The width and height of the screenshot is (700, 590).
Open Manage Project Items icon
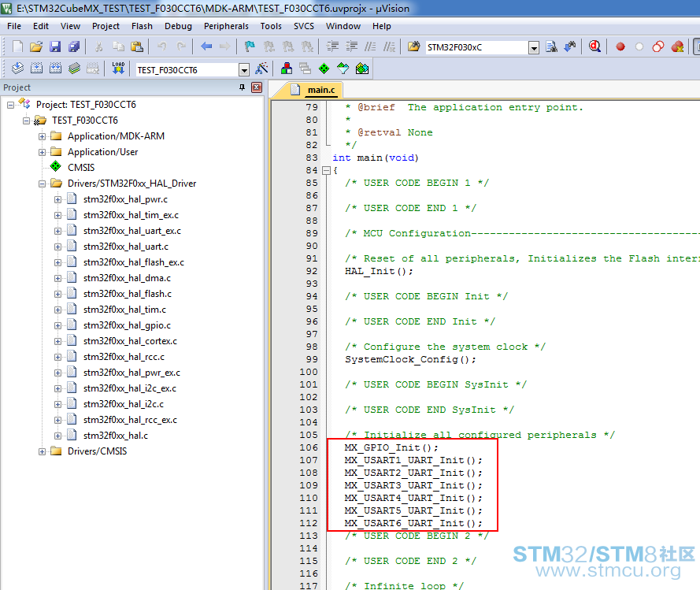pos(287,69)
